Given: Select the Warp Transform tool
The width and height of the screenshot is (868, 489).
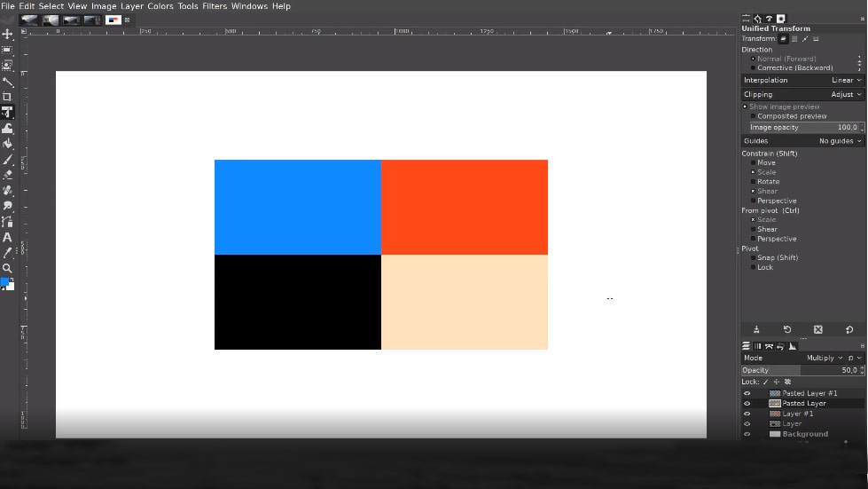Looking at the screenshot, I should tap(7, 128).
